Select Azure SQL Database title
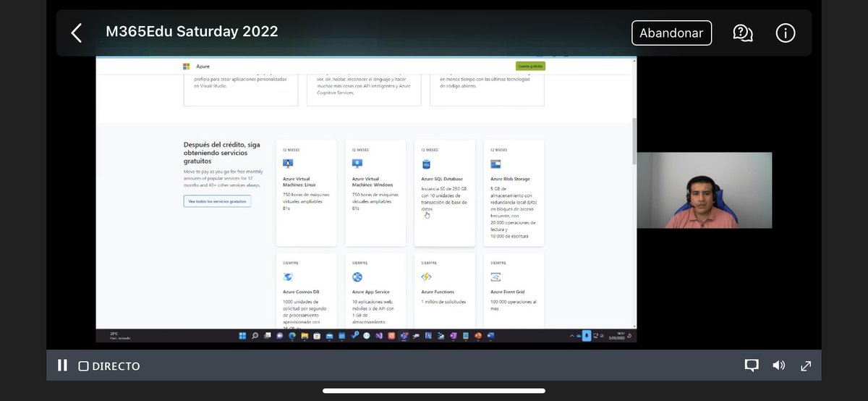 click(x=442, y=178)
